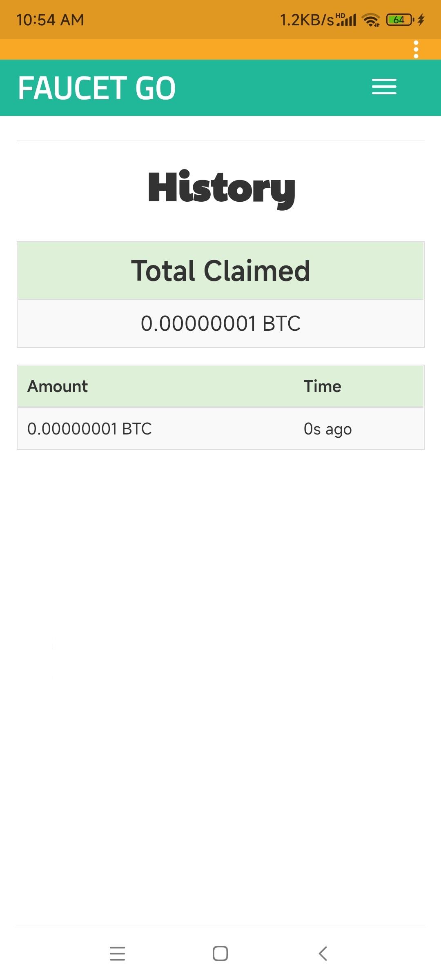This screenshot has width=441, height=980.
Task: Open the three-dot overflow menu
Action: point(416,49)
